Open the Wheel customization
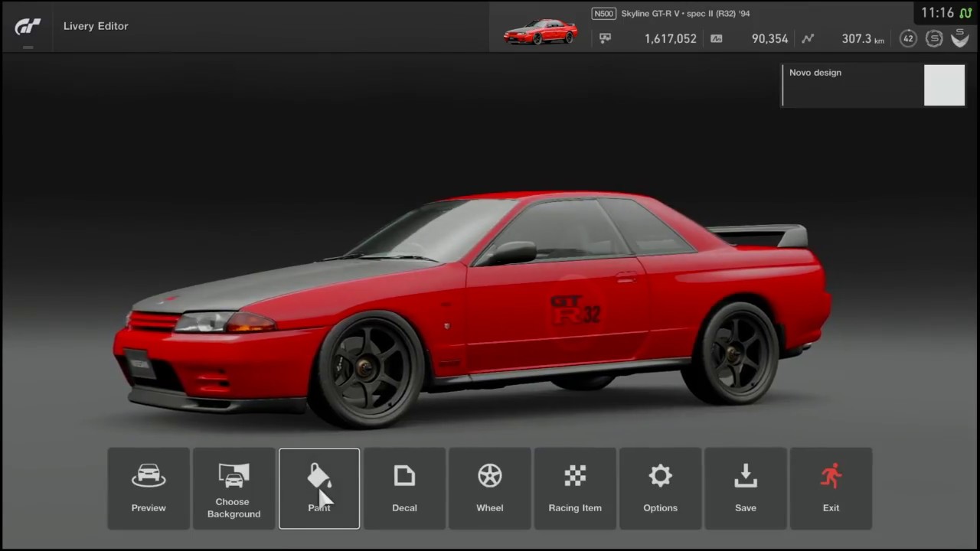 tap(490, 488)
